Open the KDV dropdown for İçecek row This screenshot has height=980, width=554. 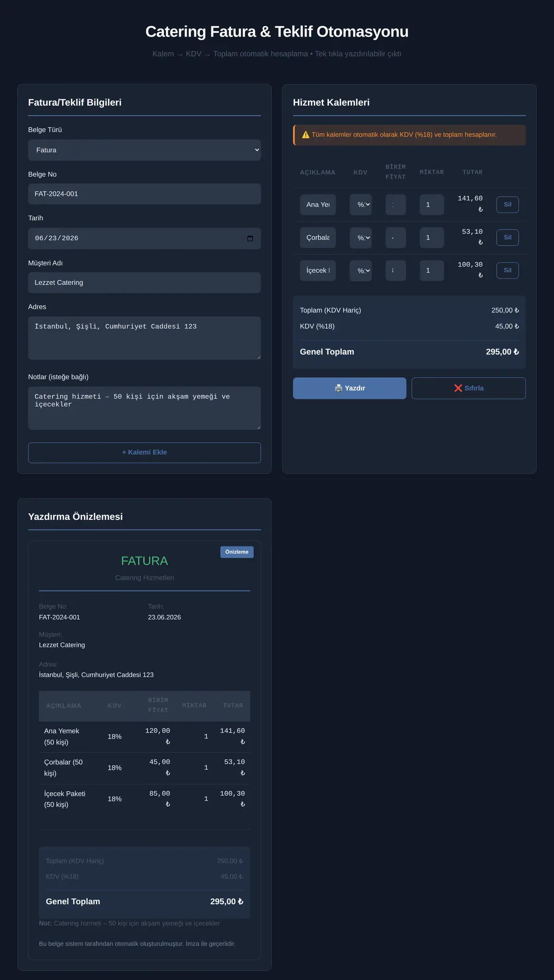pyautogui.click(x=361, y=271)
